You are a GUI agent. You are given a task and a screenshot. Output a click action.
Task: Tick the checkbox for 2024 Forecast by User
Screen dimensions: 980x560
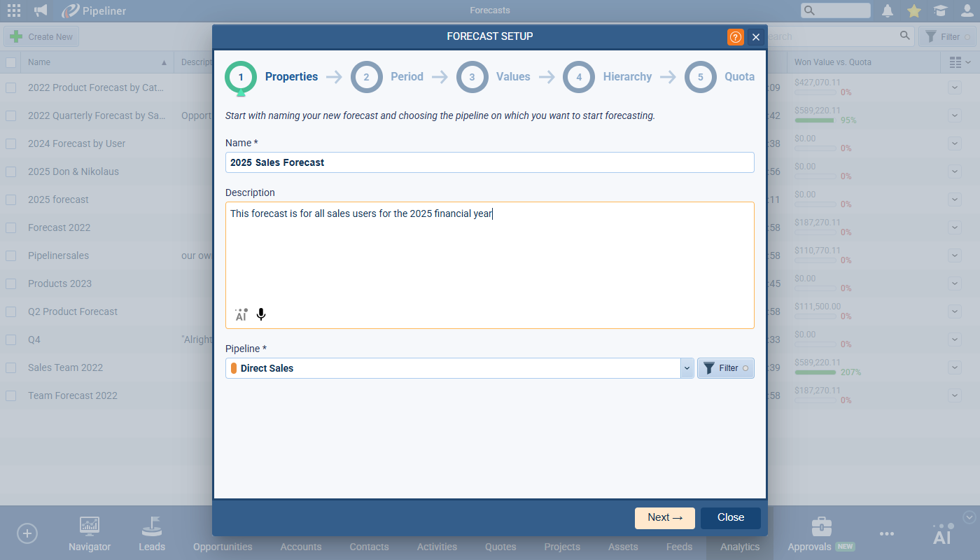[11, 143]
